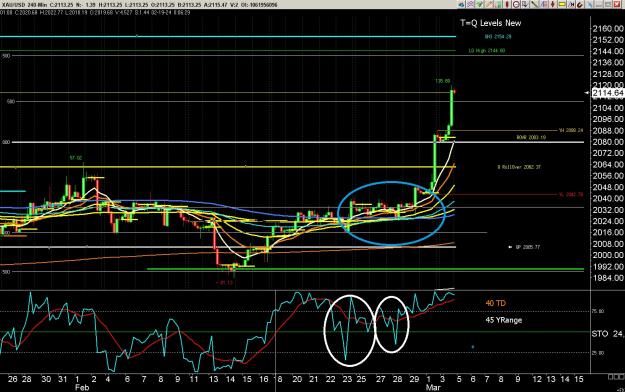Click the toolbar icon with letter H

point(572,4)
